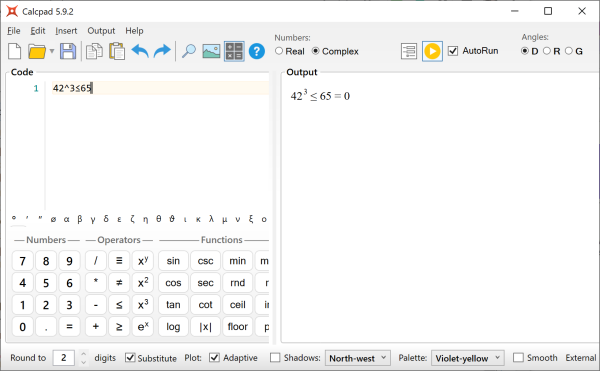Click the greater-or-equal ≥ operator key
The height and width of the screenshot is (371, 600).
[x=119, y=327]
